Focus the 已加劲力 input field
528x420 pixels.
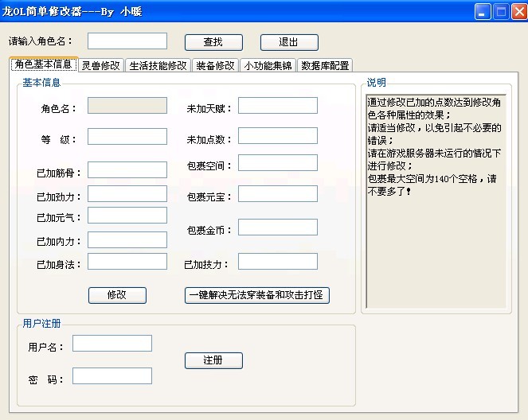tap(127, 193)
